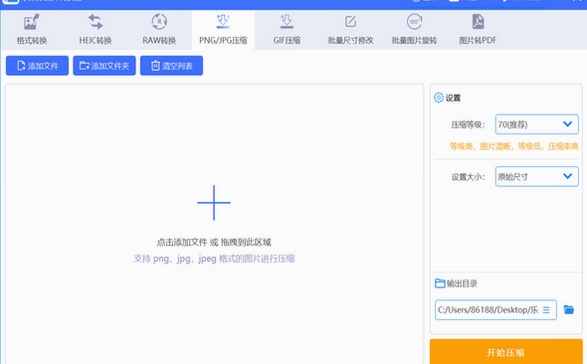
Task: Start compression with 开始压缩 button
Action: [x=506, y=352]
